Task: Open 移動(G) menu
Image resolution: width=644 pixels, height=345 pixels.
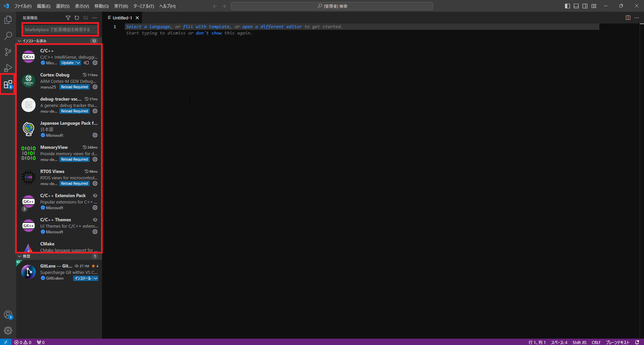Action: point(101,6)
